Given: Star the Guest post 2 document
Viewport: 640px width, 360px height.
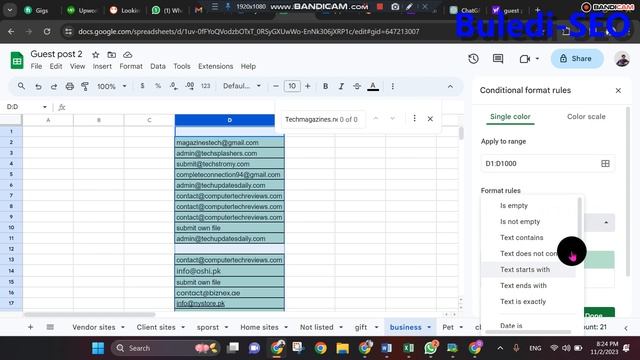Looking at the screenshot, I should (x=96, y=55).
